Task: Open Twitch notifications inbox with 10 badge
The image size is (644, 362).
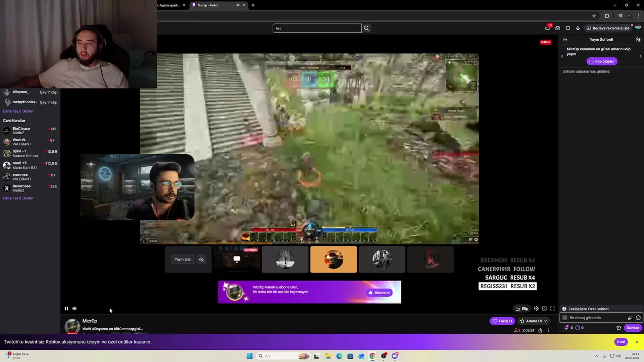Action: coord(547,28)
